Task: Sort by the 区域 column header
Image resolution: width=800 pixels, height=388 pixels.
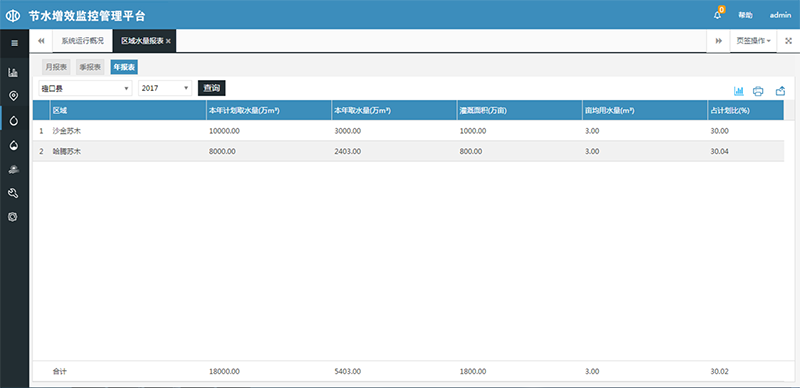Action: point(128,110)
